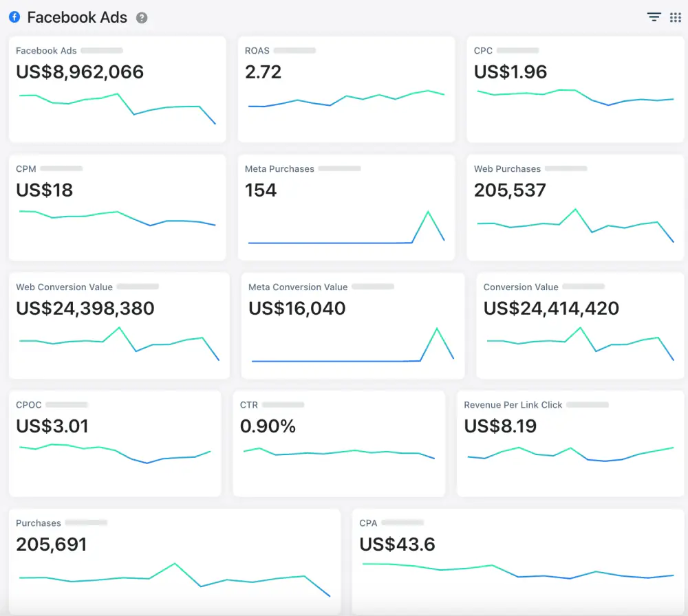Viewport: 688px width, 616px height.
Task: Click the Facebook Ads card label
Action: [x=46, y=50]
